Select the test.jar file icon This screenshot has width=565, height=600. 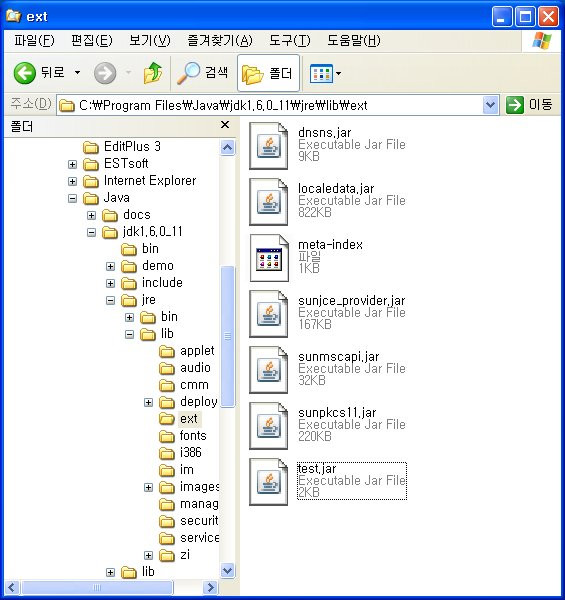point(269,482)
